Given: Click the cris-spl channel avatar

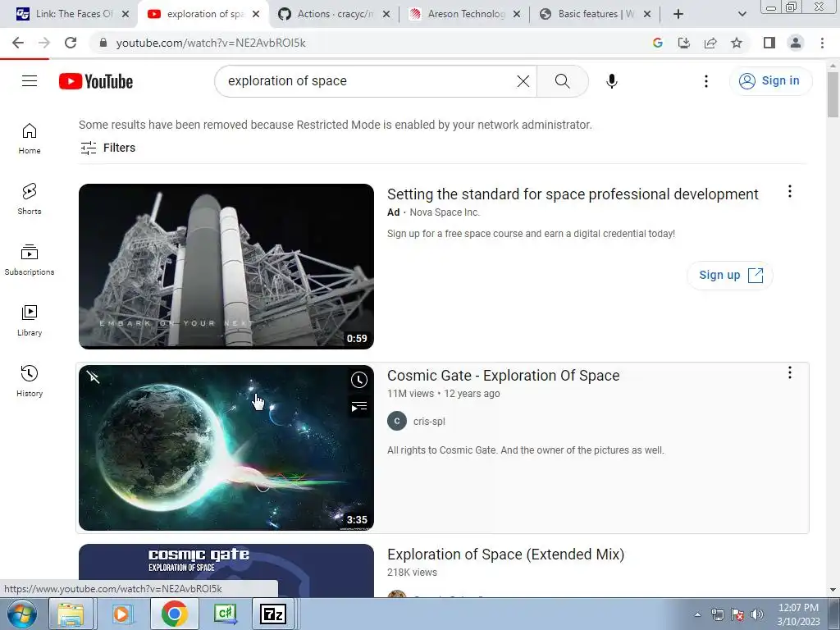Looking at the screenshot, I should (x=397, y=422).
